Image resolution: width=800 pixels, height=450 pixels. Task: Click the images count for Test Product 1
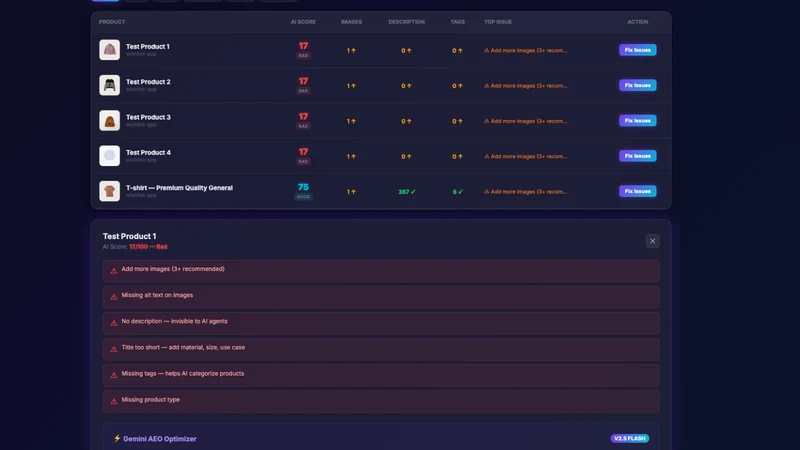coord(351,51)
